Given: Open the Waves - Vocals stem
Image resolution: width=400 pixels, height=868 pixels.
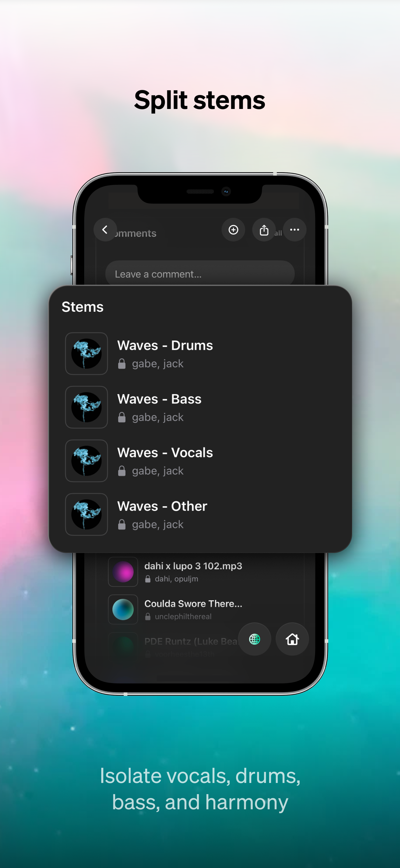Looking at the screenshot, I should pyautogui.click(x=200, y=461).
